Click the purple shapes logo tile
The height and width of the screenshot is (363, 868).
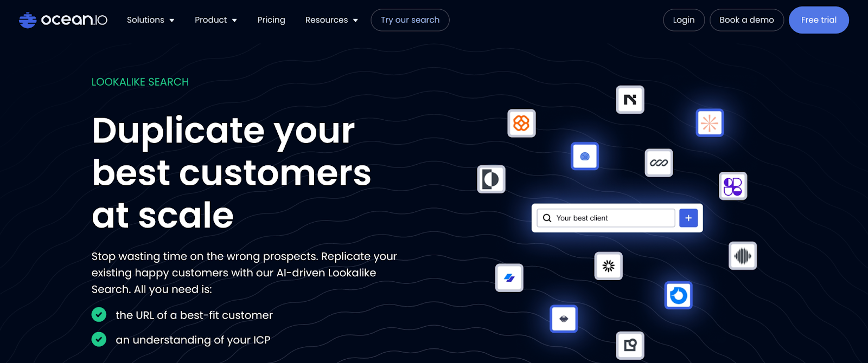732,186
